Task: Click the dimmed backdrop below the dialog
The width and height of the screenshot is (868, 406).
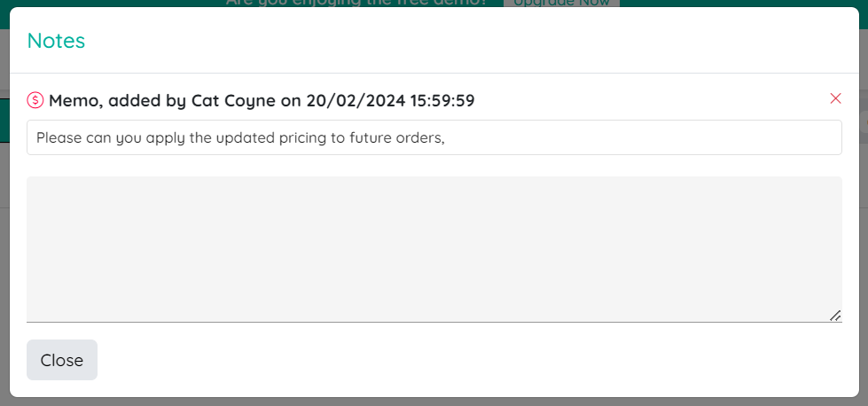Action: point(434,402)
